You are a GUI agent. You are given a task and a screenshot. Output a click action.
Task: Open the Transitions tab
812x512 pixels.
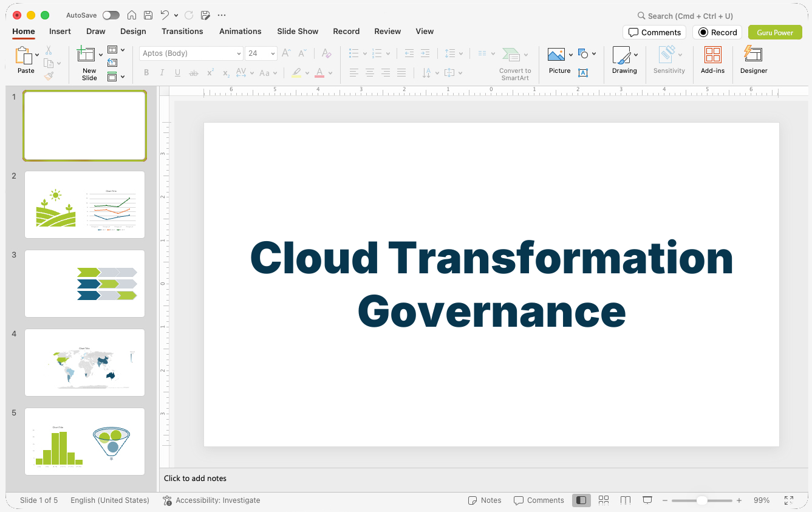(182, 31)
